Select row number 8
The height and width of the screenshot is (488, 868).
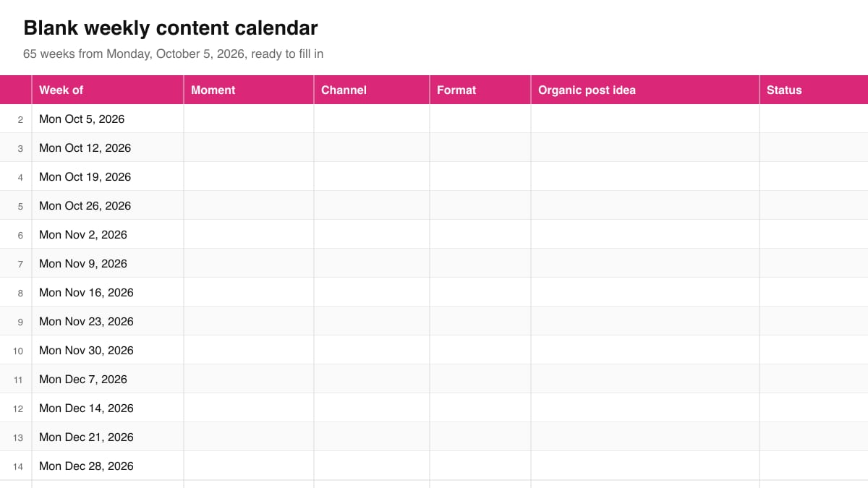(16, 292)
